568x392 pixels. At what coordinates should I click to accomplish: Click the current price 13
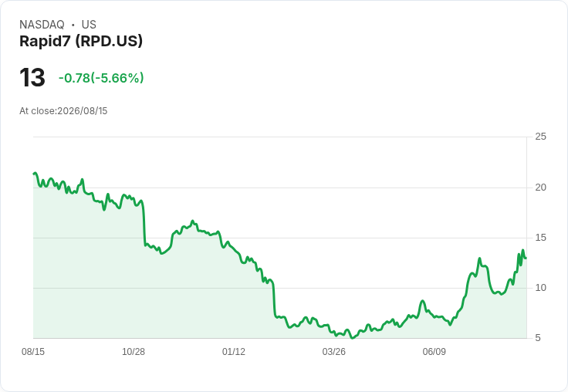(32, 78)
